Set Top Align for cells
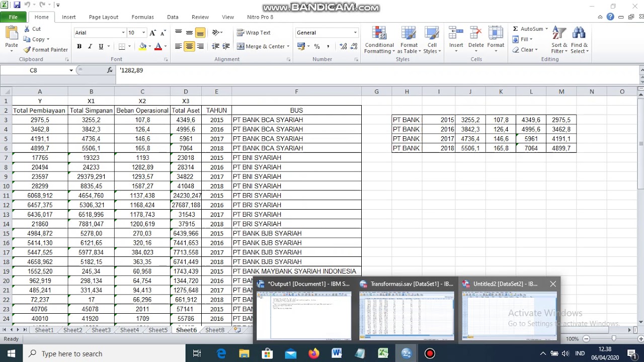Screen dimensions: 644x362 [x=179, y=33]
